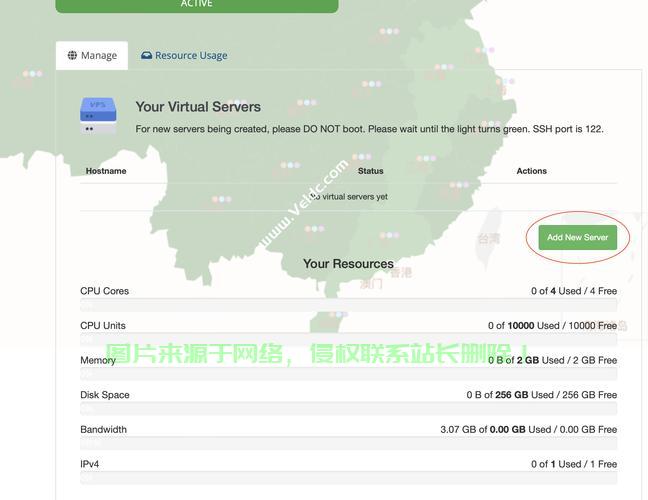
Task: Click '0 of 4 Used / 4 Free' value
Action: click(x=574, y=291)
